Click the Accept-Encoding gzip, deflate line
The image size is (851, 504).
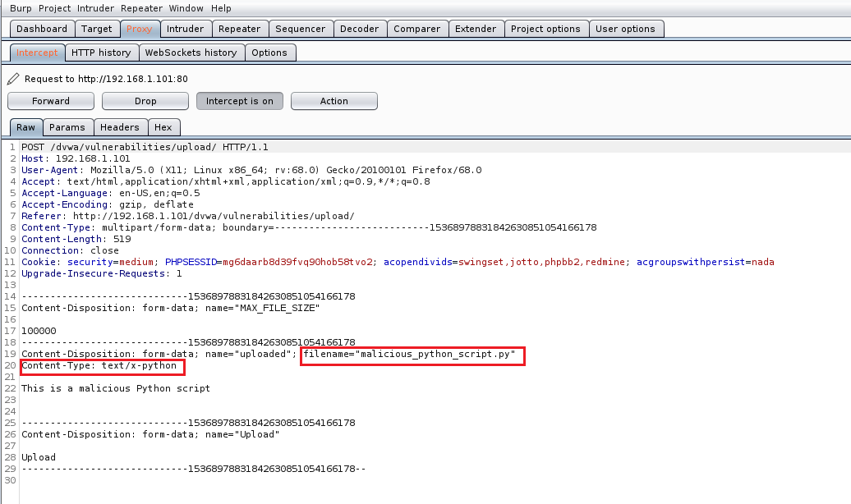tap(108, 204)
